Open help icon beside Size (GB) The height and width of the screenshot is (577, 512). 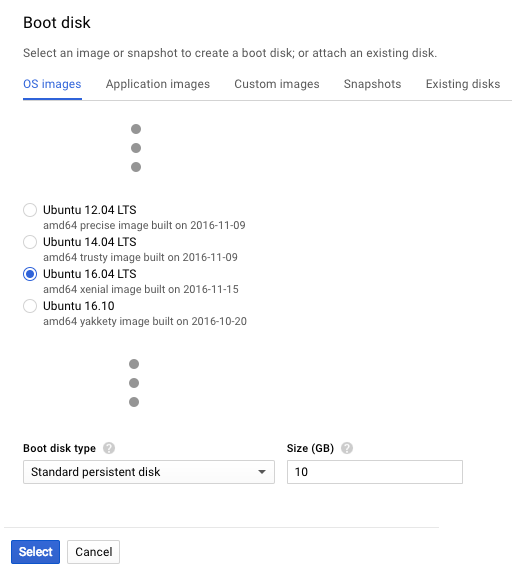[346, 448]
